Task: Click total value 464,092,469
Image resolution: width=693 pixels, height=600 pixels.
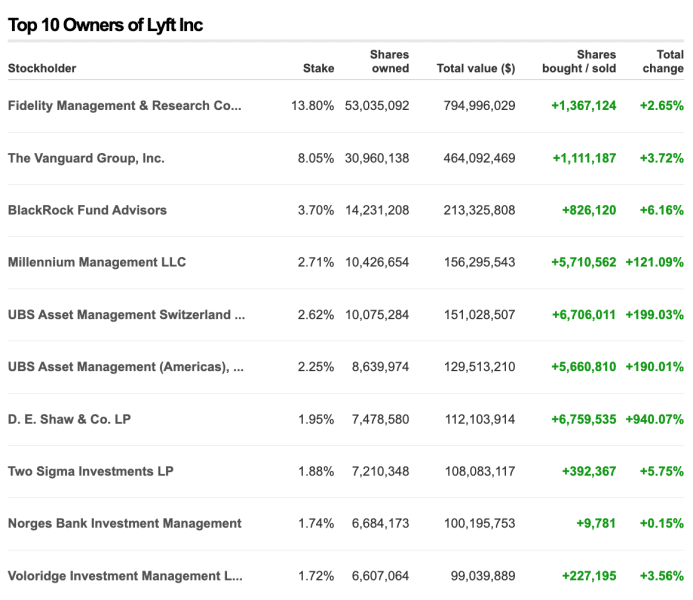Action: (x=480, y=158)
